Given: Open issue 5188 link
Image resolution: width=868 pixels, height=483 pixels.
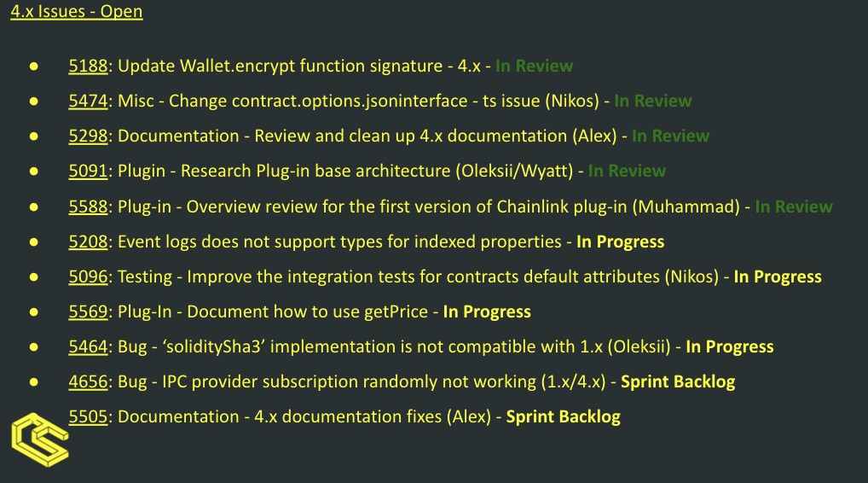Looking at the screenshot, I should click(88, 66).
